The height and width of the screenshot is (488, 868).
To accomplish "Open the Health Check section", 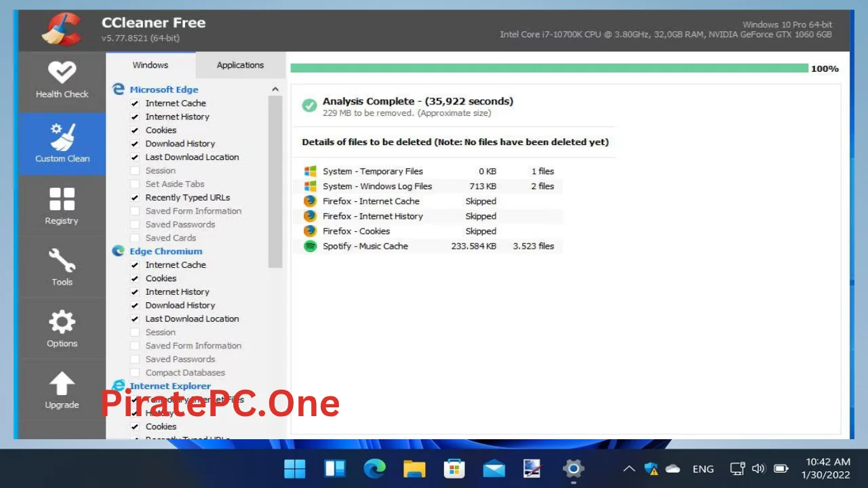I will [x=62, y=81].
